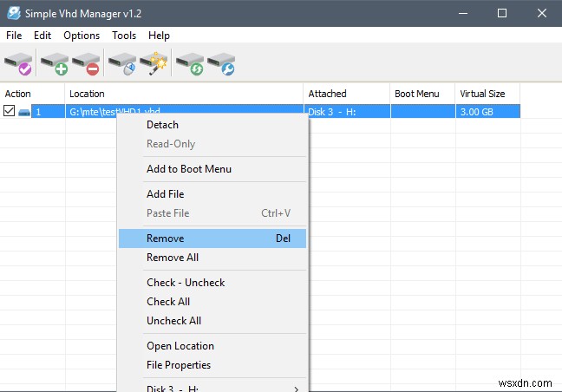The image size is (562, 392).
Task: Click the remove VHD toolbar icon with red minus
Action: point(86,63)
